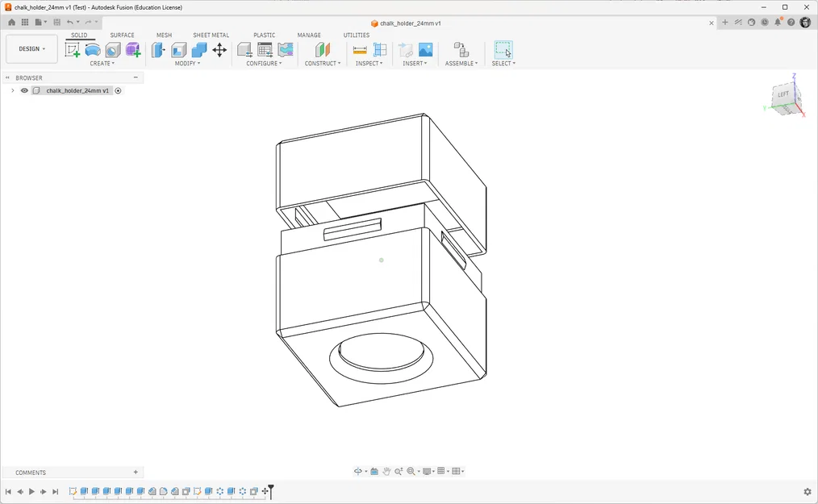This screenshot has width=818, height=504.
Task: Go to the Home tab icon
Action: coord(11,22)
